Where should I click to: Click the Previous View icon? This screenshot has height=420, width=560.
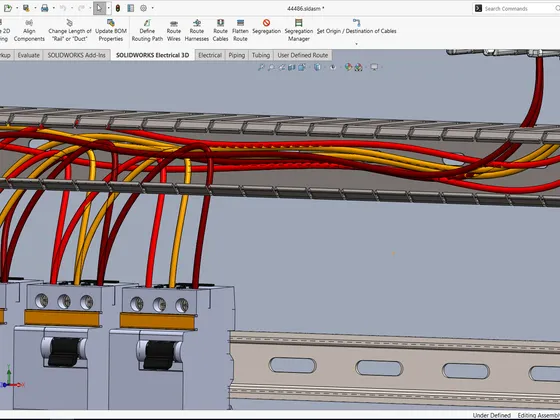pyautogui.click(x=282, y=67)
